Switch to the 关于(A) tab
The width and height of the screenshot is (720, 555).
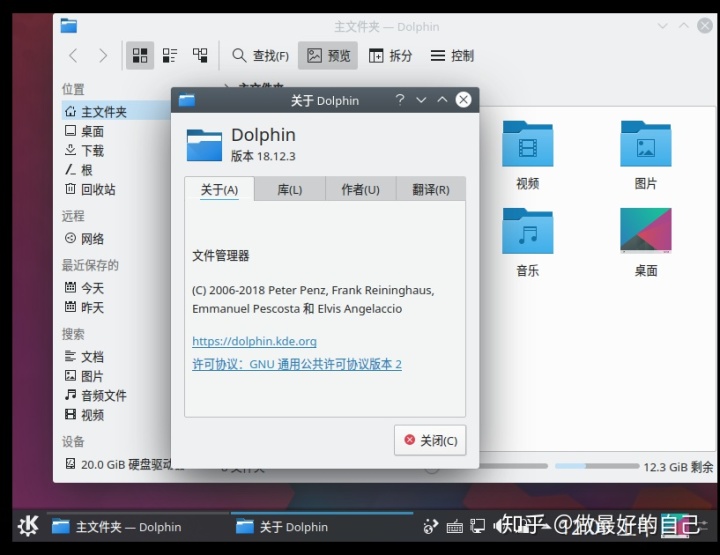tap(219, 189)
